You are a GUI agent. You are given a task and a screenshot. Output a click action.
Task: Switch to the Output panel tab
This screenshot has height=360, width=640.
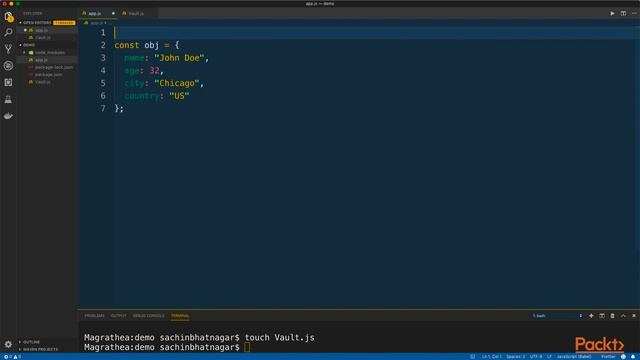(118, 316)
